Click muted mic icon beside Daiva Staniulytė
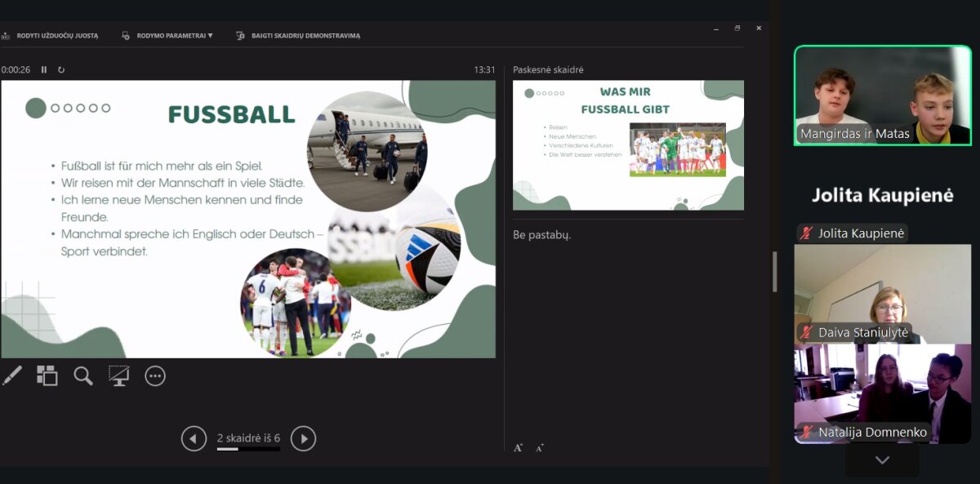The width and height of the screenshot is (980, 484). coord(807,332)
